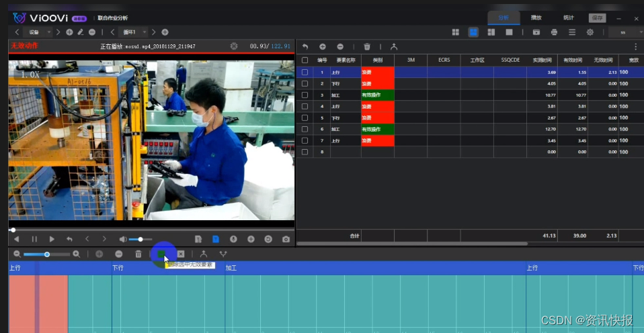Click the 保存 save button

click(597, 18)
